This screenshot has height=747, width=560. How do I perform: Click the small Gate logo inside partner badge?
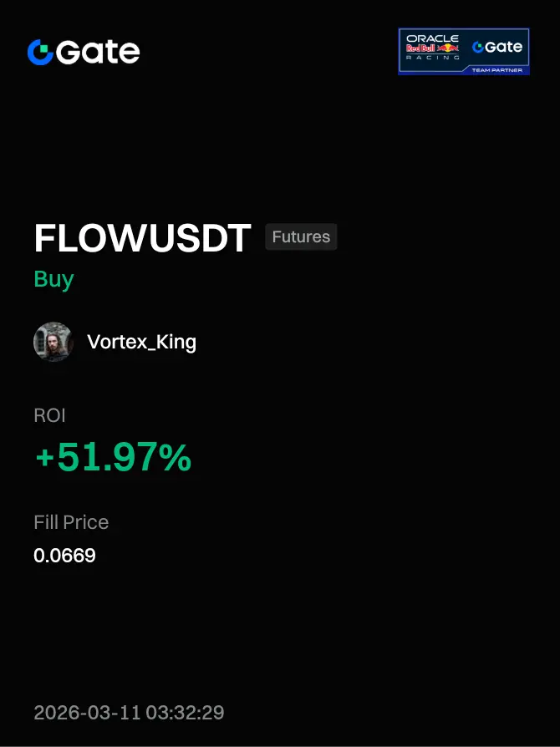click(x=497, y=47)
